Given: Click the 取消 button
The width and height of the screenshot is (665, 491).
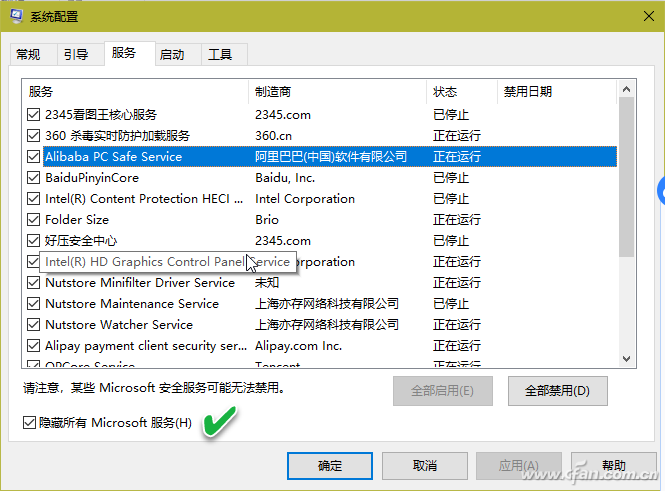Looking at the screenshot, I should point(425,466).
